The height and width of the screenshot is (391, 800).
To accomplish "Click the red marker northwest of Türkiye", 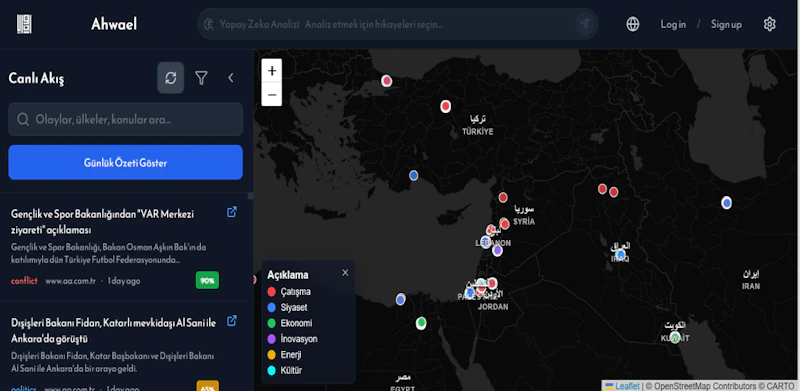I will coord(387,81).
